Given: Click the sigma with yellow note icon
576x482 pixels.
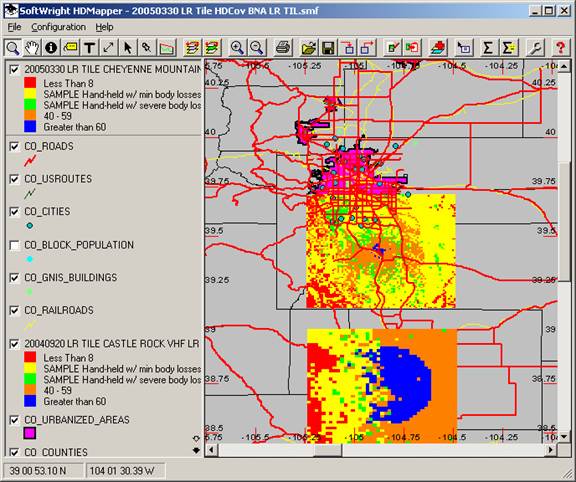Looking at the screenshot, I should click(508, 48).
